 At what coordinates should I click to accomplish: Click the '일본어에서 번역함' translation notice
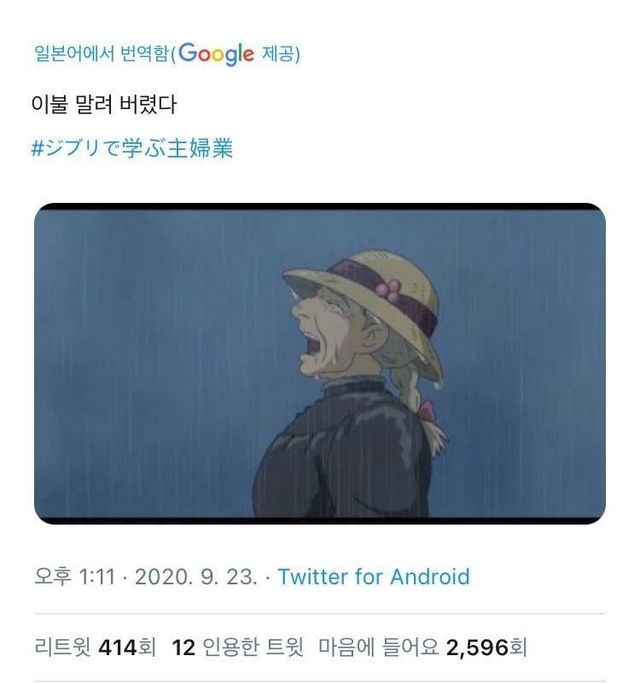pyautogui.click(x=100, y=54)
